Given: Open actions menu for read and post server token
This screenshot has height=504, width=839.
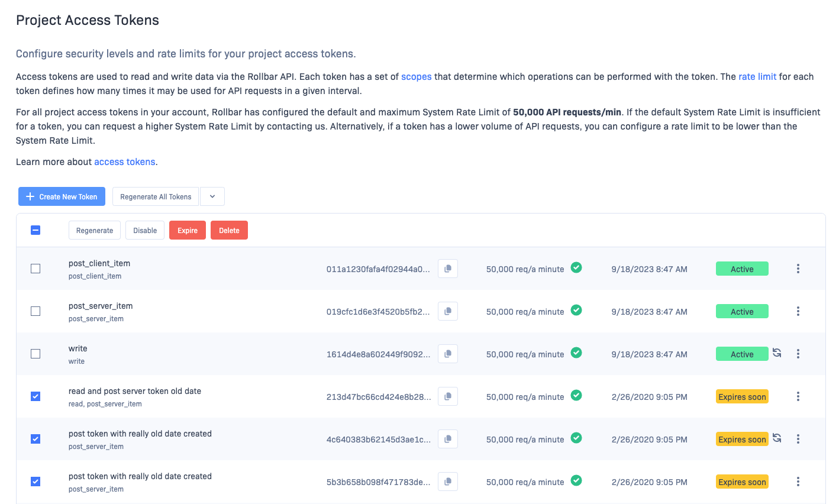Looking at the screenshot, I should (798, 396).
